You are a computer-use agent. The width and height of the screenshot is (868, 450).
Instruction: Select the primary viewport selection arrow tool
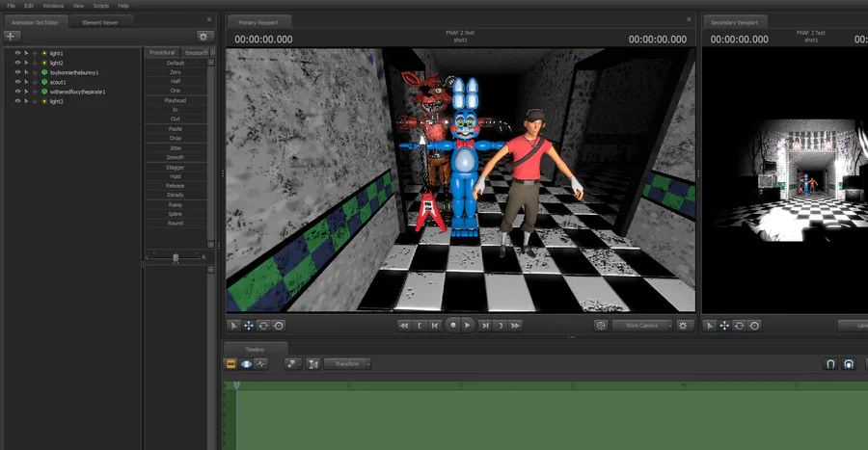[x=233, y=326]
